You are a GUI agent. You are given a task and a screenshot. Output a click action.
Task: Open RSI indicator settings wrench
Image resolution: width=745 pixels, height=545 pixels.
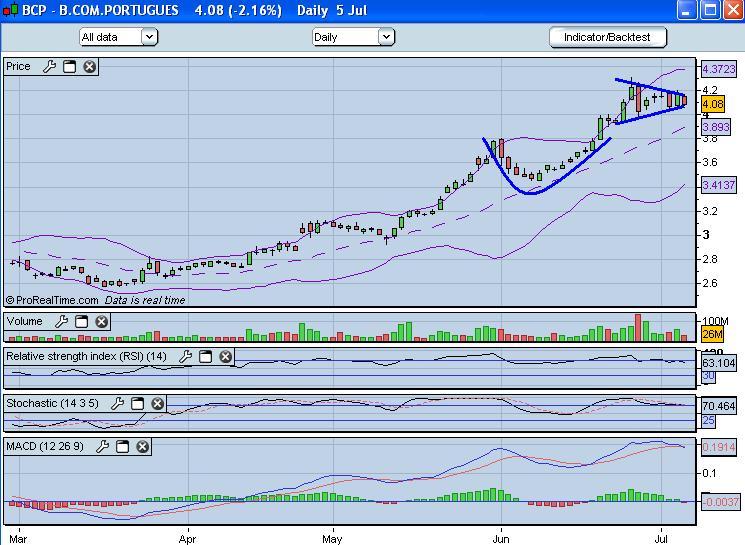tap(185, 356)
